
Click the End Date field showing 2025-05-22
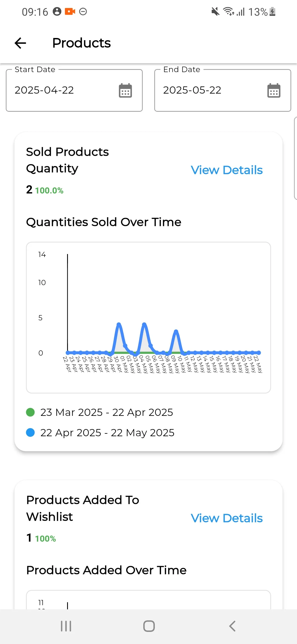pos(212,90)
